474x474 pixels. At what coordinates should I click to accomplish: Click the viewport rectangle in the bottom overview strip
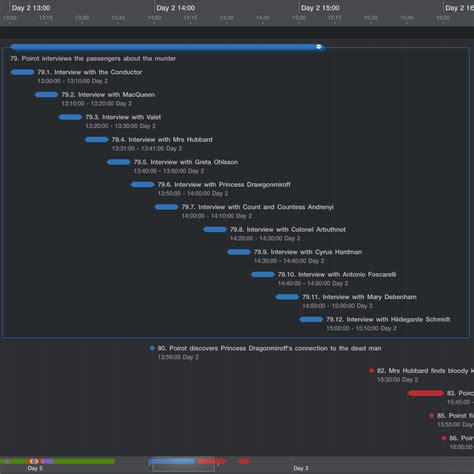pos(183,464)
